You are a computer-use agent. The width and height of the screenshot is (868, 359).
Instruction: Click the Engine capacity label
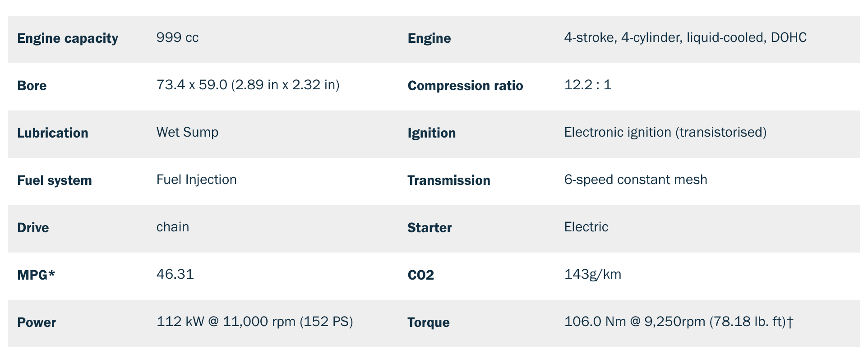(68, 38)
